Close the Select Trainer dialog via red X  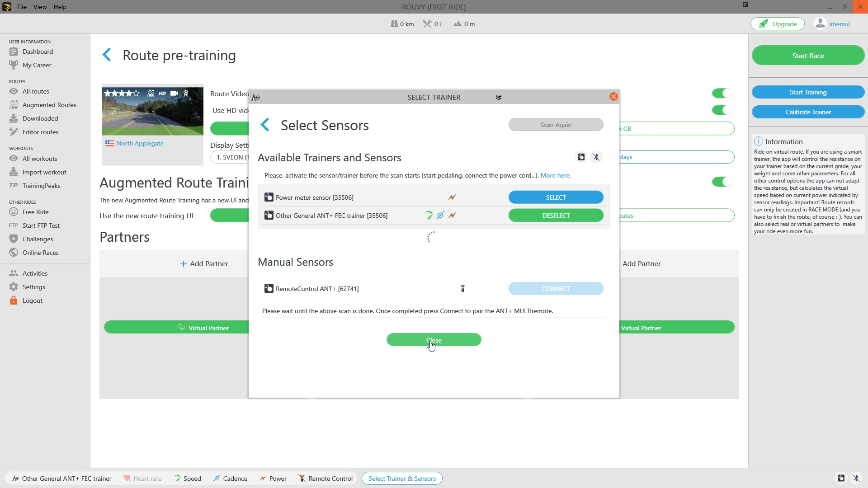[x=613, y=97]
